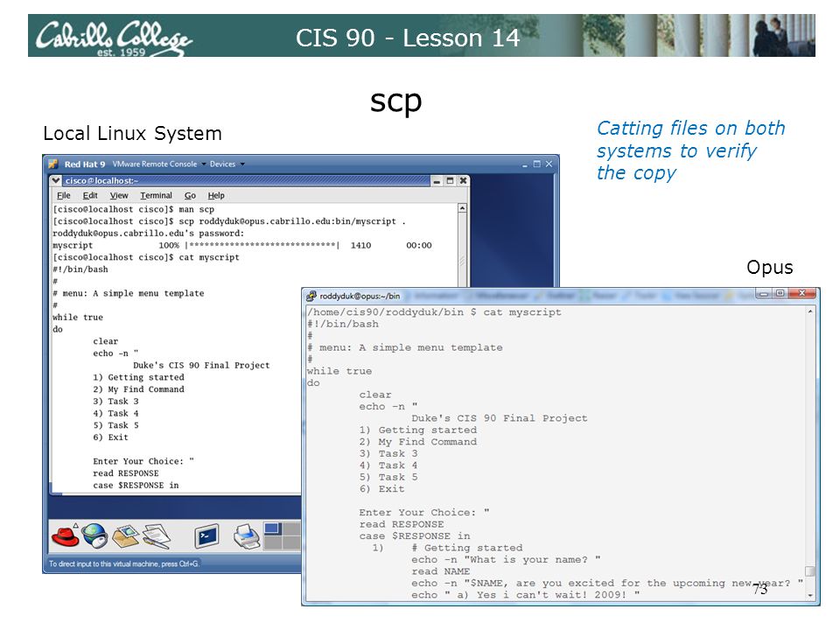This screenshot has height=630, width=840.
Task: Click '# menu: A simple menu template' in Opus
Action: point(405,347)
